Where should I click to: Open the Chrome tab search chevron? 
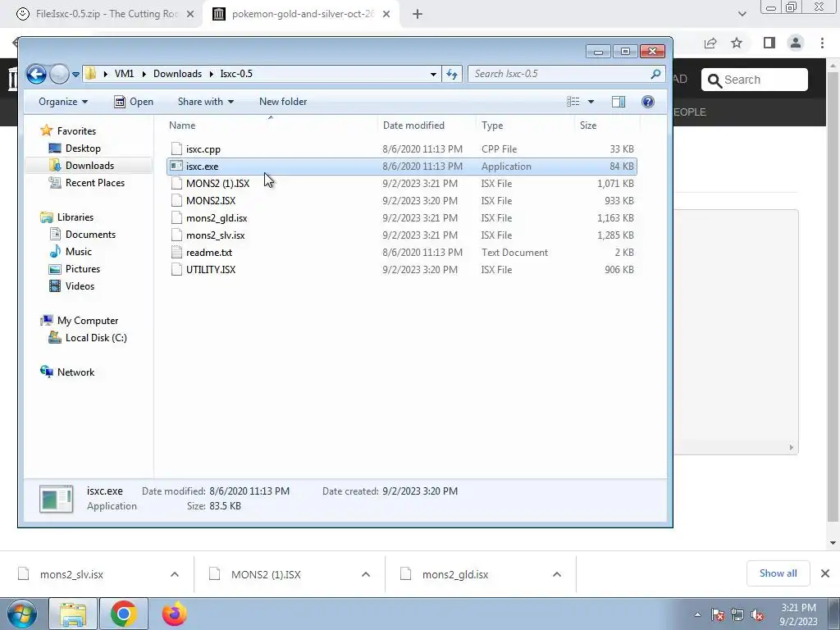[x=742, y=15]
